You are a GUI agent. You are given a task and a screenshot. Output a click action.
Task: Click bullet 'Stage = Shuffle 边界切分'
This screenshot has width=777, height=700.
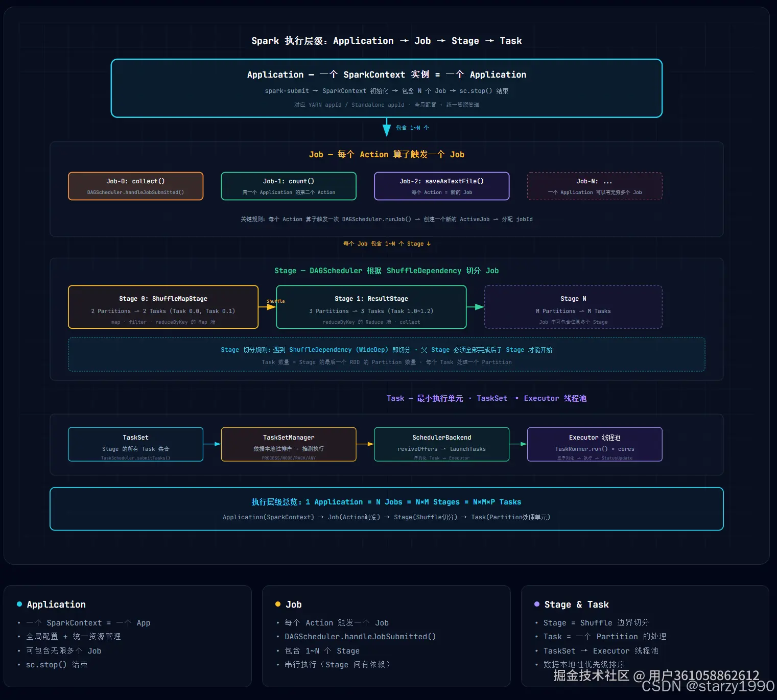click(x=596, y=623)
